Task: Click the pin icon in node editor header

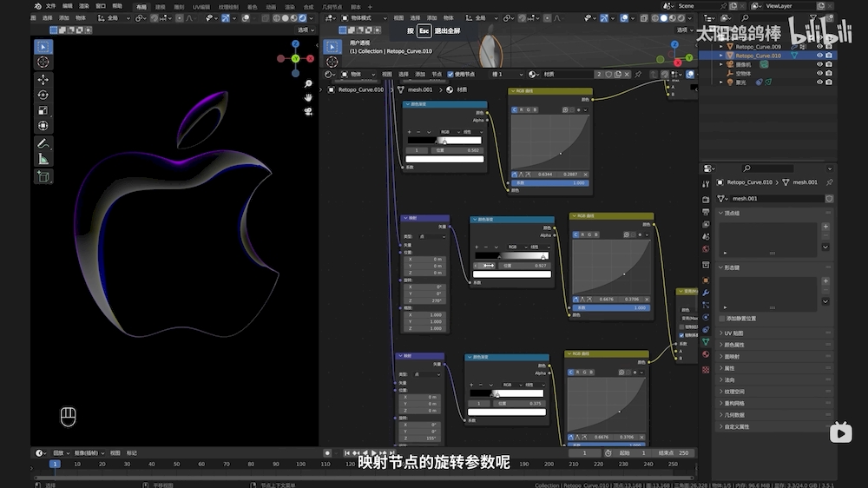Action: tap(638, 74)
